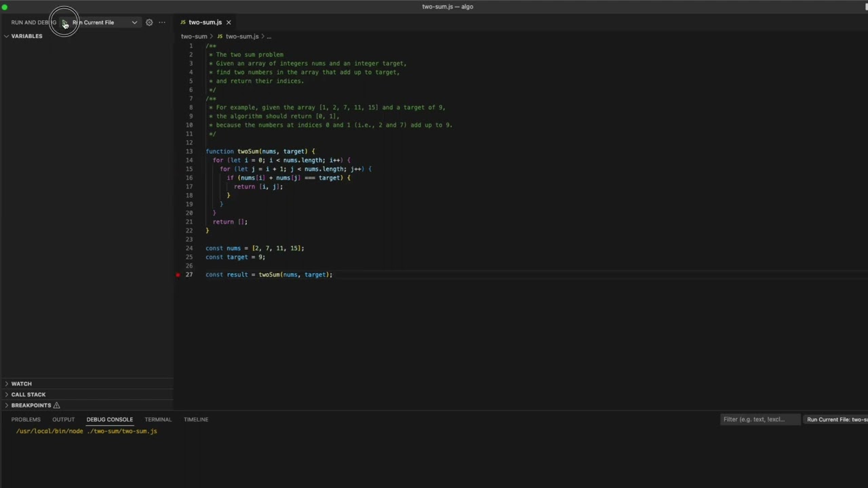Click the green Start Debugging play icon
The image size is (868, 488).
[65, 23]
